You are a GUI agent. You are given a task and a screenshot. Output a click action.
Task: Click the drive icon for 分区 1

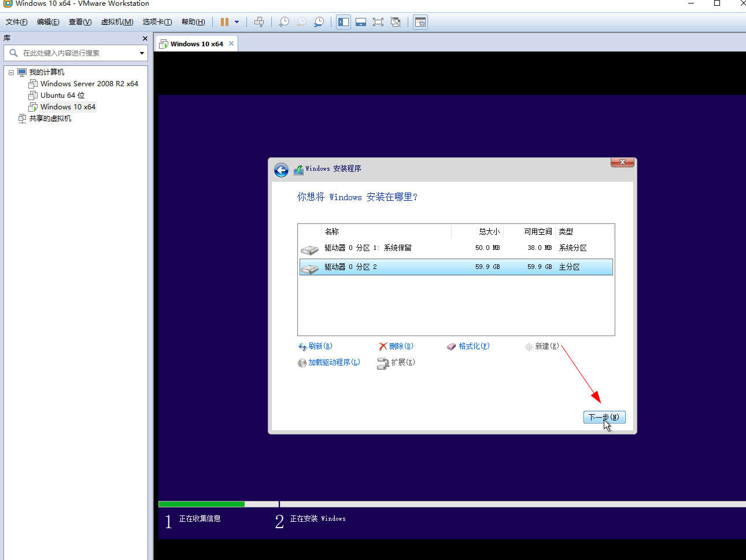[310, 250]
